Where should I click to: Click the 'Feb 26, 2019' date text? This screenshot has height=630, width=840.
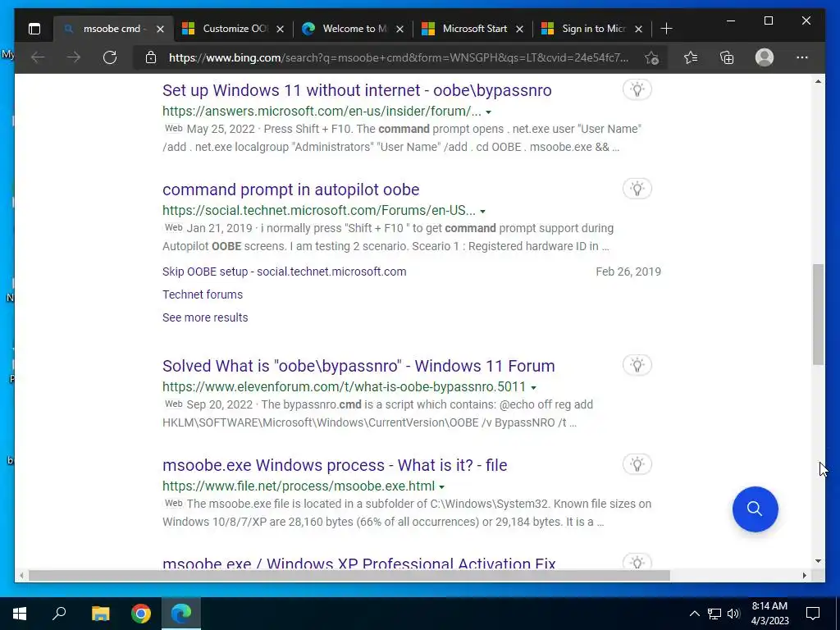coord(628,272)
